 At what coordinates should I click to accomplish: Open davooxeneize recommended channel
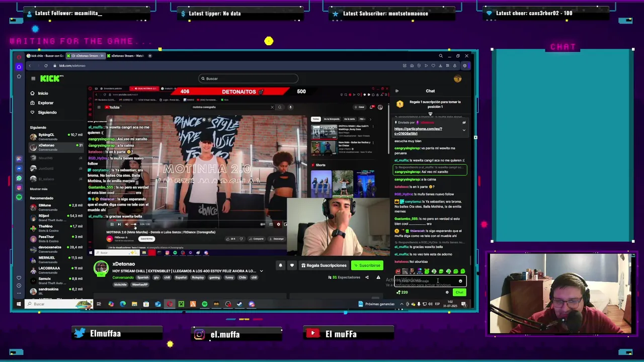[55, 249]
